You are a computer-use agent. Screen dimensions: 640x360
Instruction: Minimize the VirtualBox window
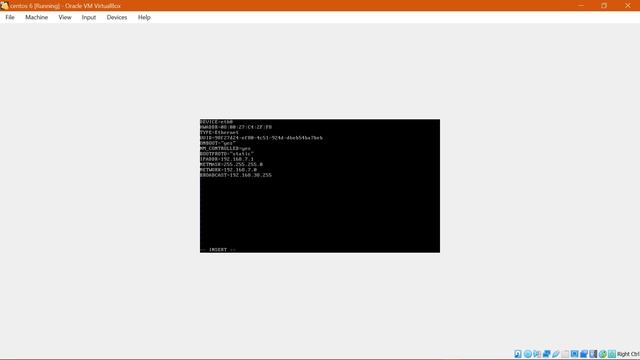coord(581,6)
